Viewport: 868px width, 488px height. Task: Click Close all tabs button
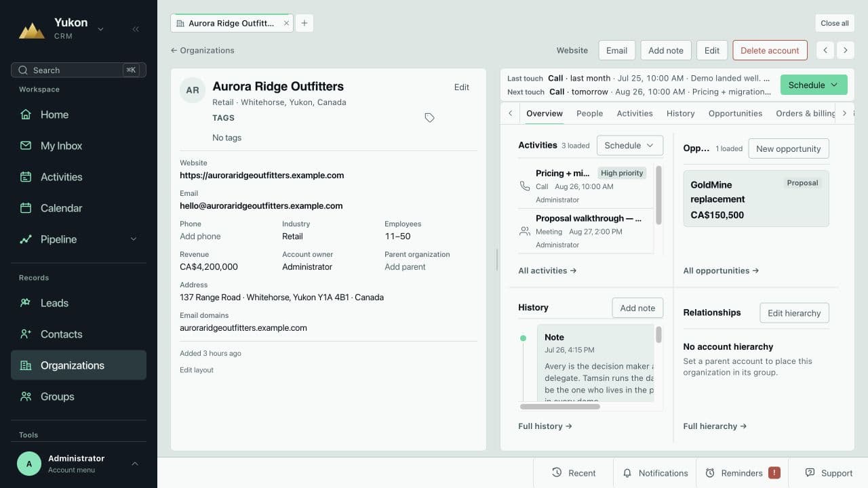pyautogui.click(x=834, y=23)
